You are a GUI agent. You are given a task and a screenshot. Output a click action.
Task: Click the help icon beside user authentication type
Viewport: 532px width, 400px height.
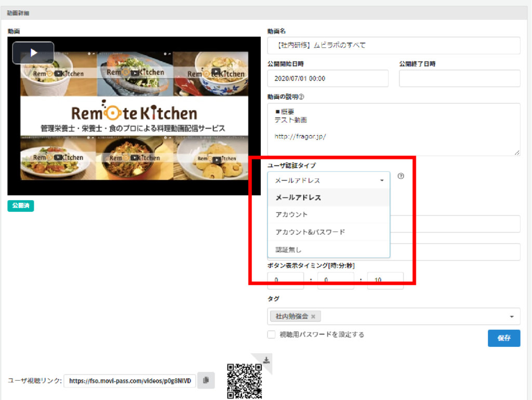point(401,176)
